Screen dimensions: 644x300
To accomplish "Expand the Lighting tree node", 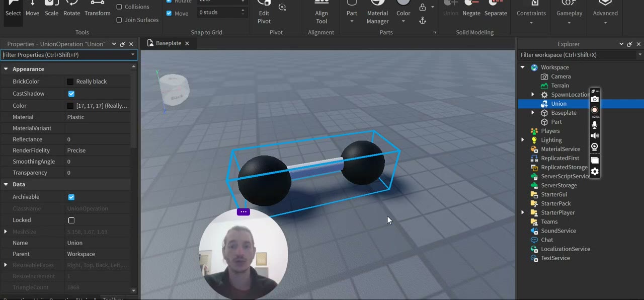I will tap(523, 140).
